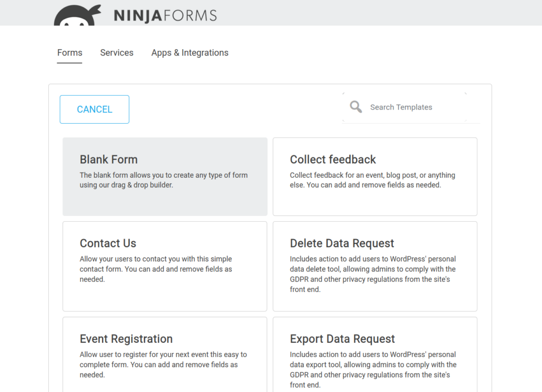542x392 pixels.
Task: Click the magnifying glass search icon
Action: point(356,107)
